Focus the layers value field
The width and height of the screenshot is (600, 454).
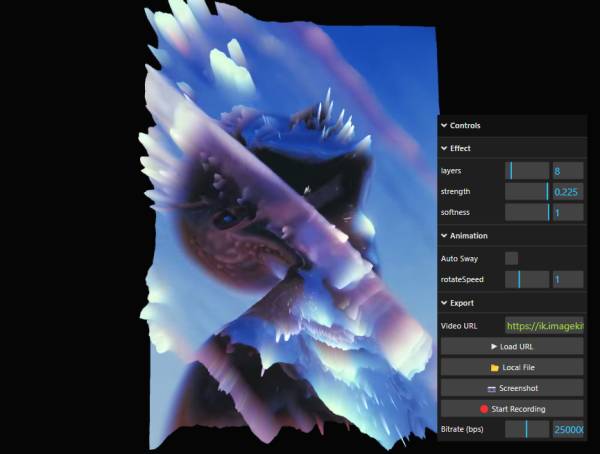click(x=567, y=171)
